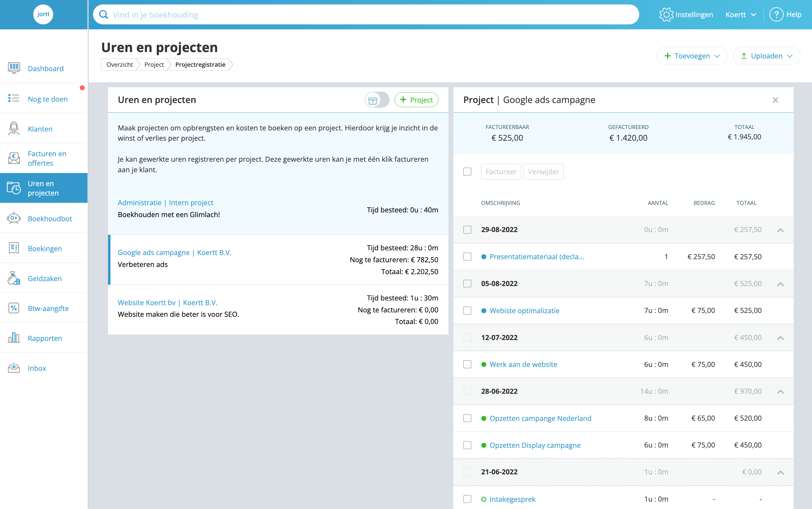Open the Google ads campagne project
Screen dimensions: 812x509
coord(175,253)
